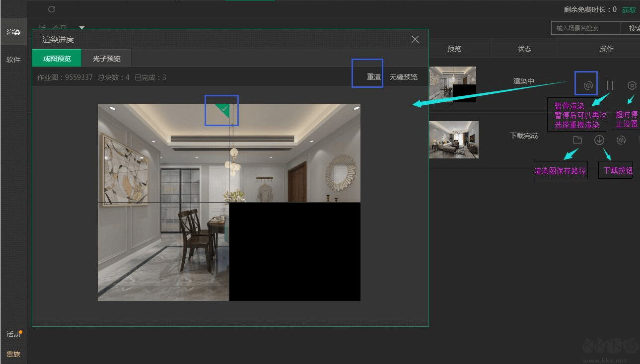
Task: Click the 获取 link for free time
Action: coord(629,10)
